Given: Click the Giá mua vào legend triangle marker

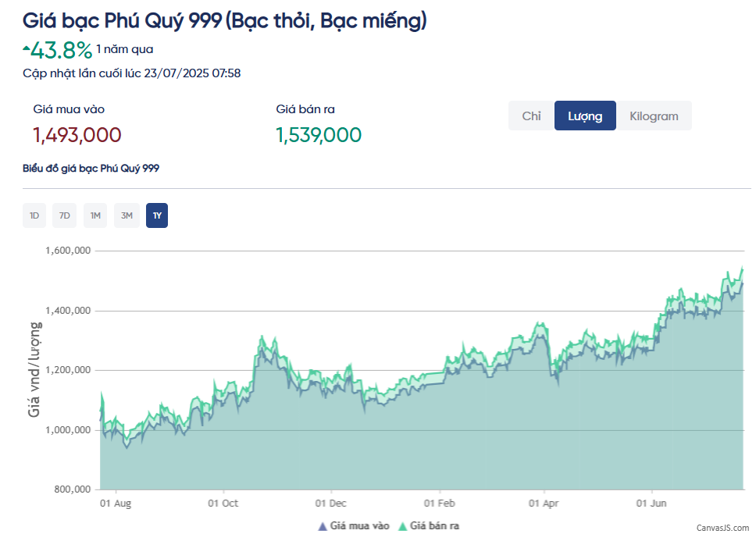Looking at the screenshot, I should (x=322, y=526).
